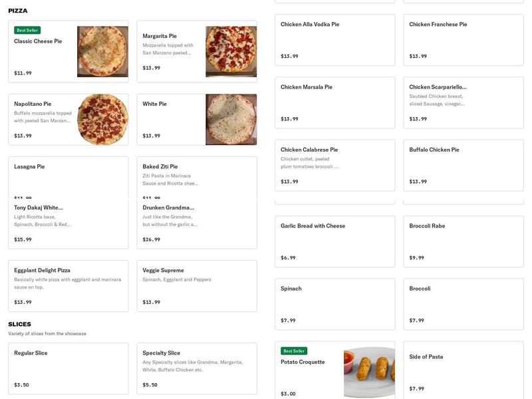Click the White Pie photo

click(x=231, y=120)
